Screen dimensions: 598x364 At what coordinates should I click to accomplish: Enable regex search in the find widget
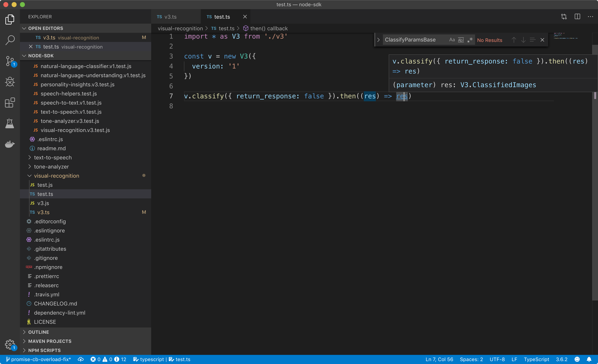point(470,40)
